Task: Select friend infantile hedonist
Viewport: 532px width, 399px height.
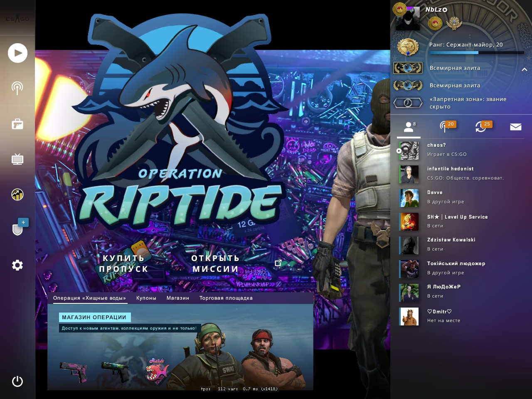Action: click(x=461, y=174)
